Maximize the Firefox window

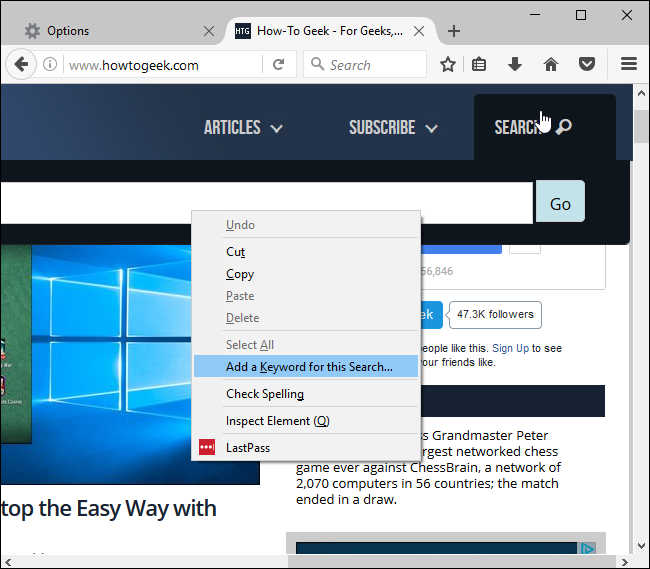tap(581, 15)
